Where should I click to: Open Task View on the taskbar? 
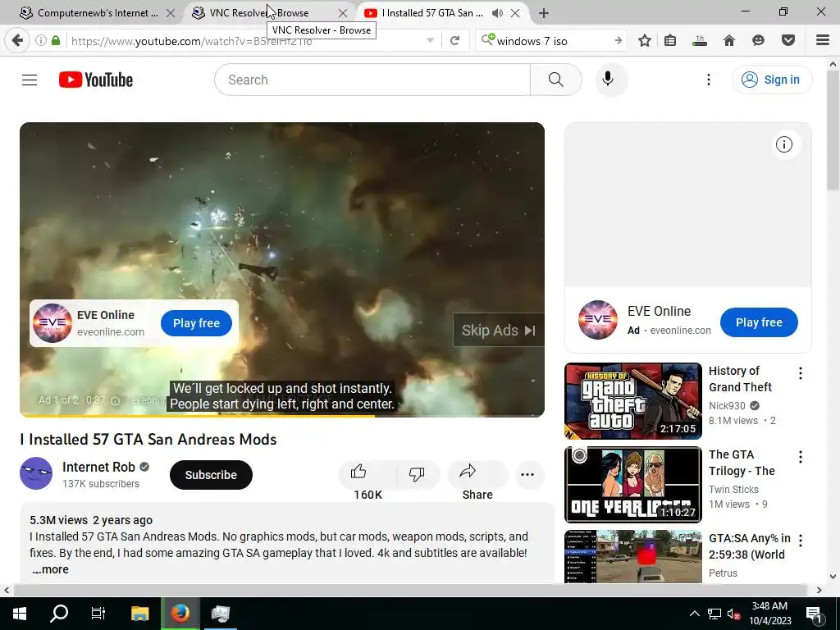coord(98,614)
